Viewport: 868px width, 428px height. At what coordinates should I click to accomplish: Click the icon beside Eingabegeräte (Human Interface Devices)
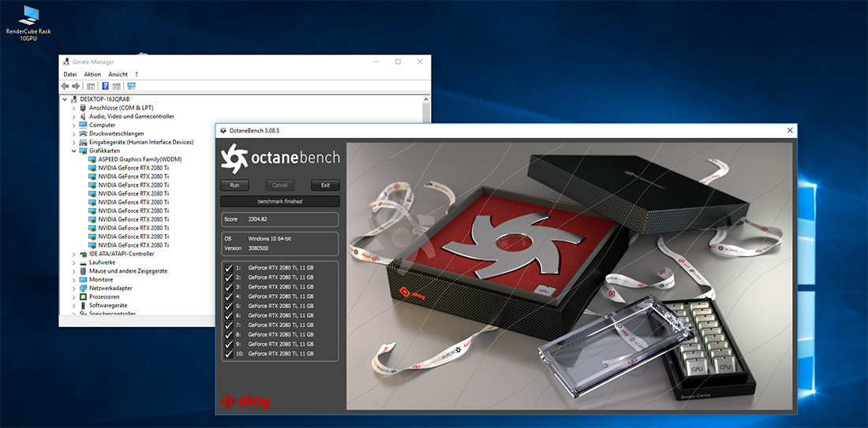tap(83, 142)
